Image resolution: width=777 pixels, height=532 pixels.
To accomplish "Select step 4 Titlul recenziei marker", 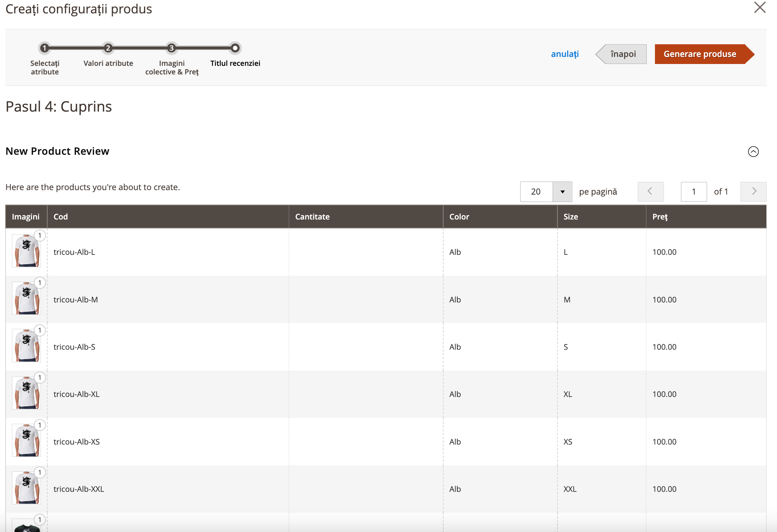I will [x=235, y=48].
